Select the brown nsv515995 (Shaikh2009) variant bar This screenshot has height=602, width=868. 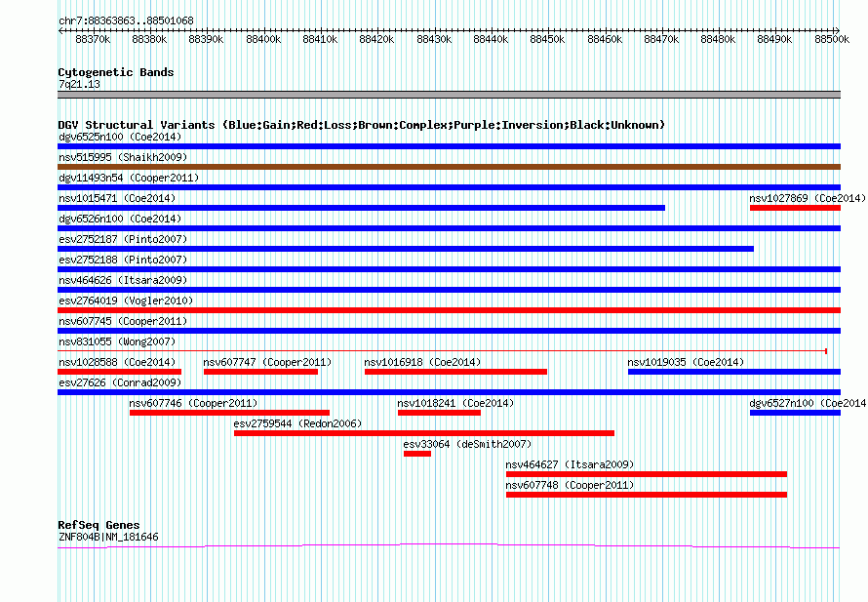(449, 167)
